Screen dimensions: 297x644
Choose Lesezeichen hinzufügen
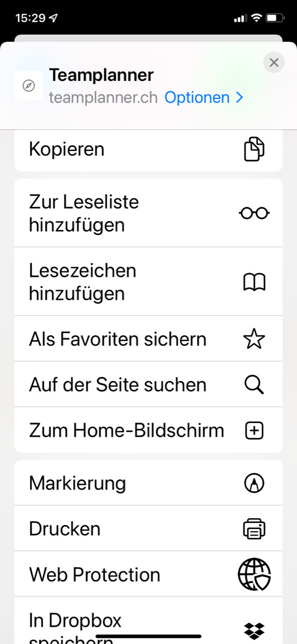click(148, 282)
